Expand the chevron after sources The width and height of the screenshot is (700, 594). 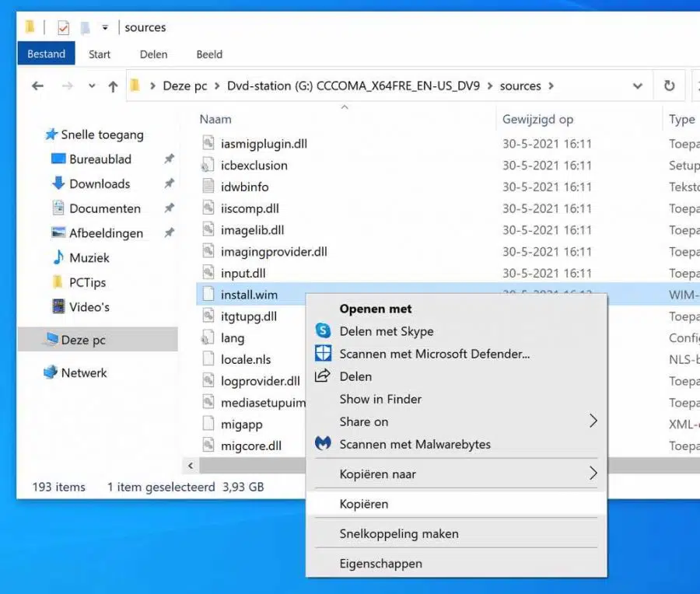point(551,86)
